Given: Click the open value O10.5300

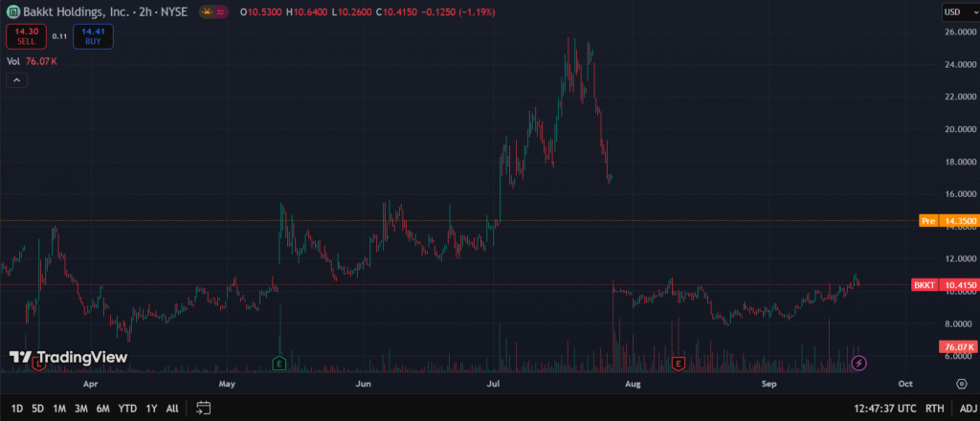Looking at the screenshot, I should (261, 11).
